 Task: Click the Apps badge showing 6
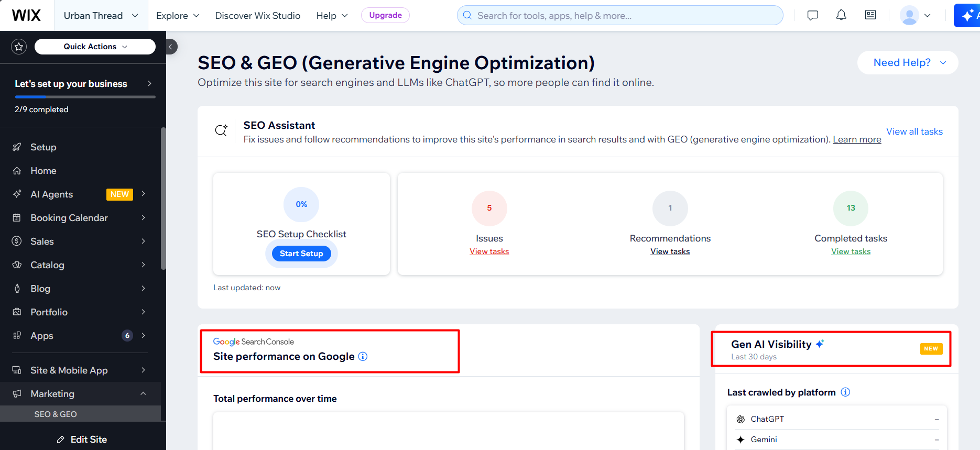coord(127,335)
